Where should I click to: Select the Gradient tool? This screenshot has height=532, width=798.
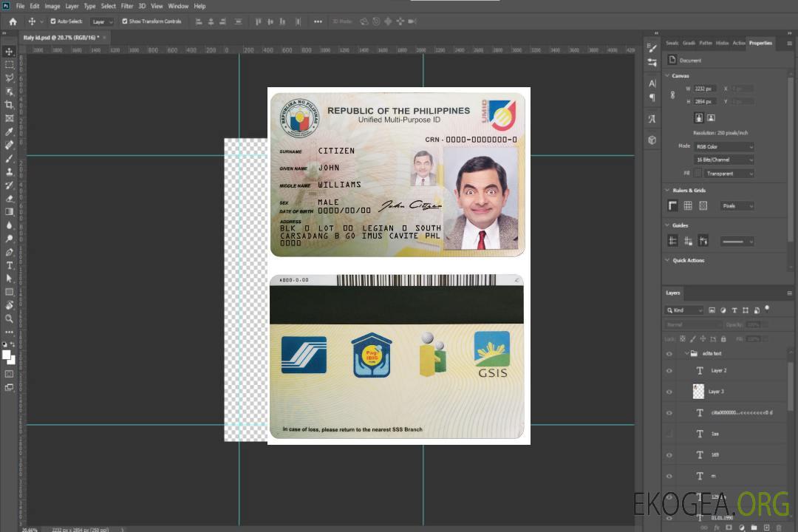(x=10, y=212)
